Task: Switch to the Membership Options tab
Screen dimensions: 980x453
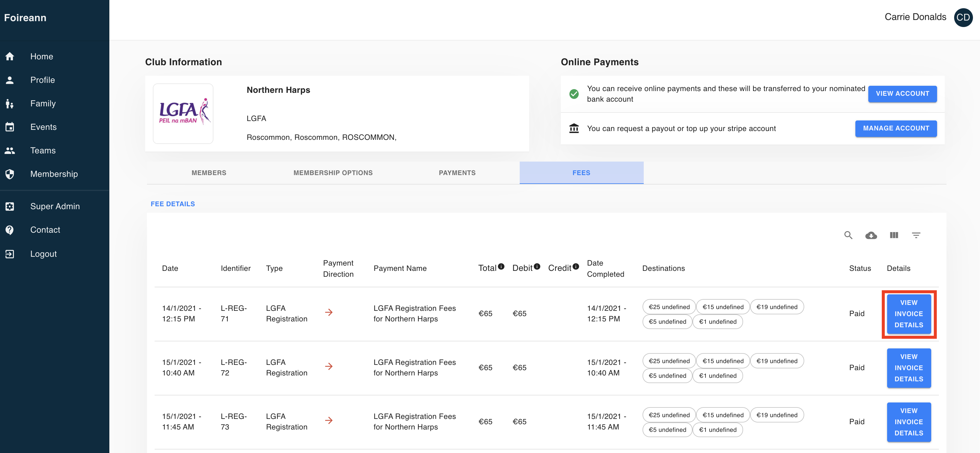Action: (x=333, y=173)
